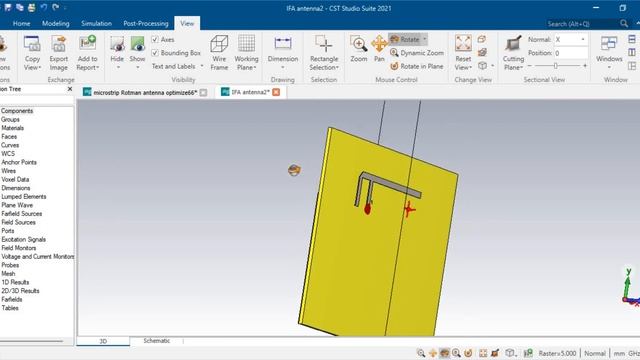Select Materials in navigation tree
The image size is (640, 360).
coord(12,128)
